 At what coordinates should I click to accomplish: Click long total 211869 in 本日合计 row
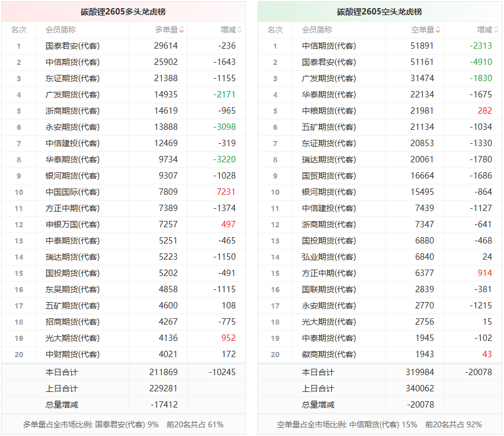[164, 372]
